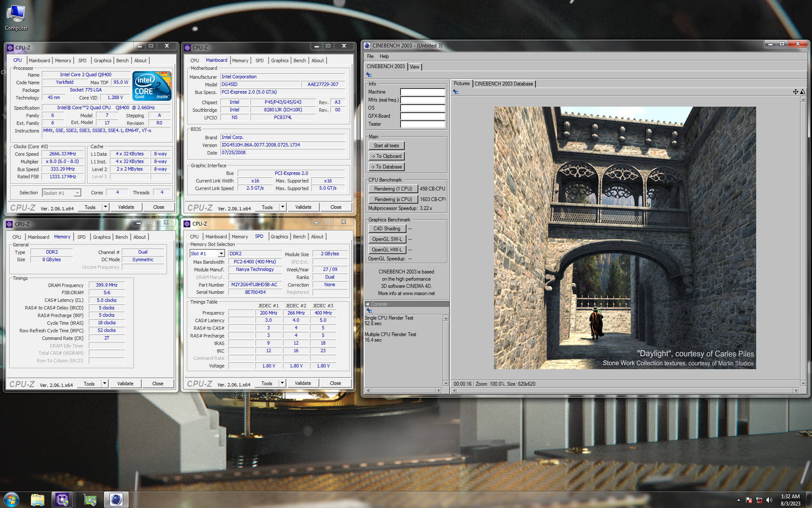This screenshot has height=508, width=812.
Task: Open the volume speaker tray icon
Action: 769,500
